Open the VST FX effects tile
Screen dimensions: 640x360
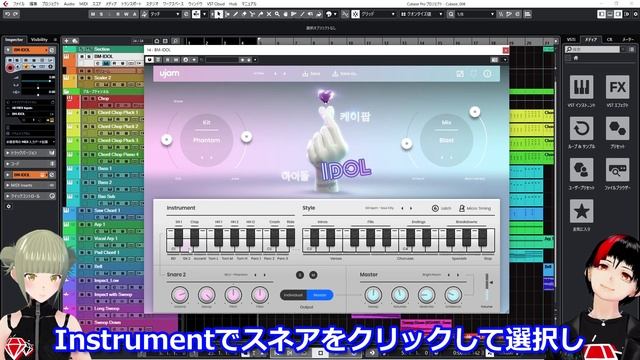617,87
